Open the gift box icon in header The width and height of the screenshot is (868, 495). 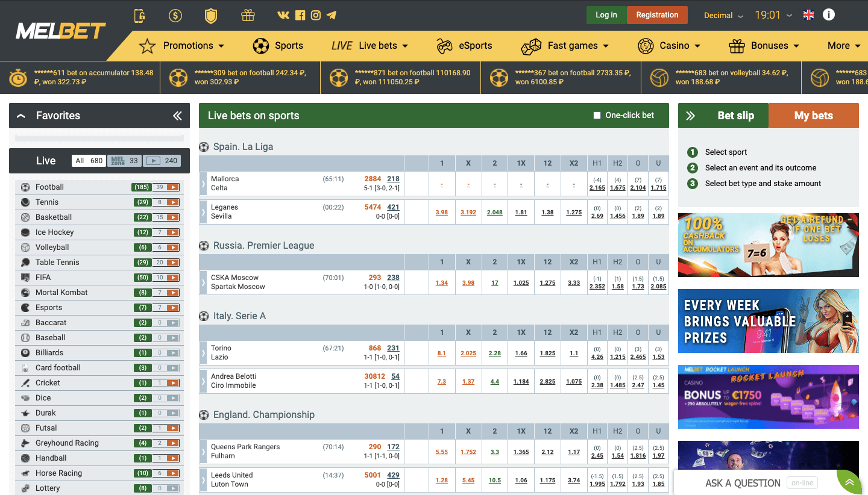248,16
